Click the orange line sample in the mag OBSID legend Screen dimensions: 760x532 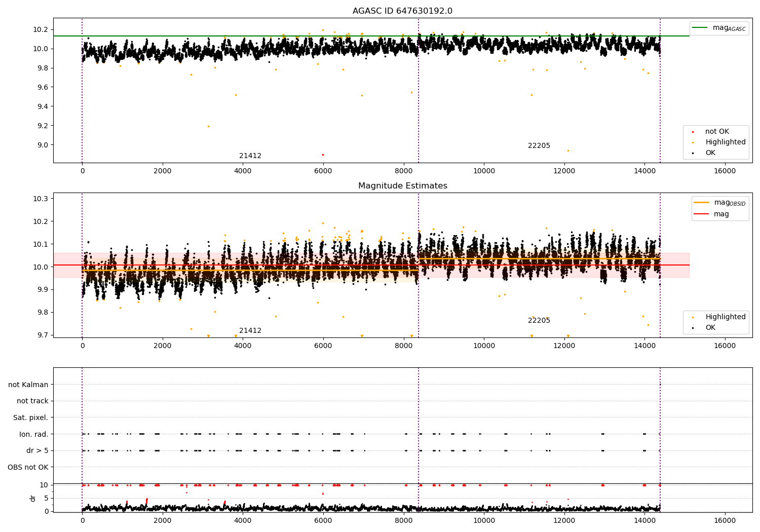click(702, 203)
